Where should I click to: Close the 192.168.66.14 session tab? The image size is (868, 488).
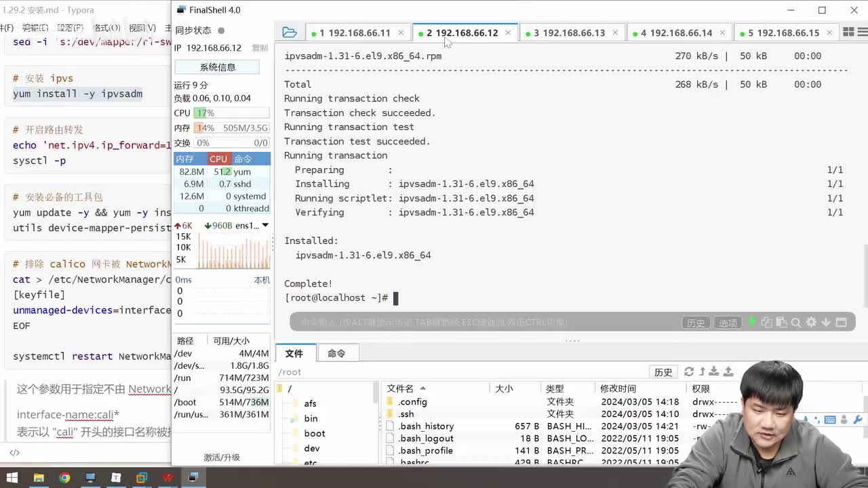[x=722, y=33]
